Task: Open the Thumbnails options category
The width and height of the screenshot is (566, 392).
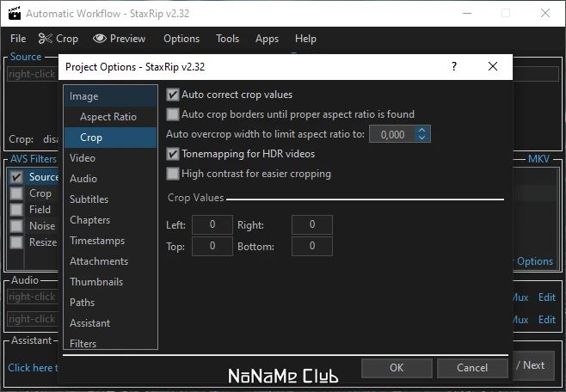Action: pyautogui.click(x=96, y=282)
